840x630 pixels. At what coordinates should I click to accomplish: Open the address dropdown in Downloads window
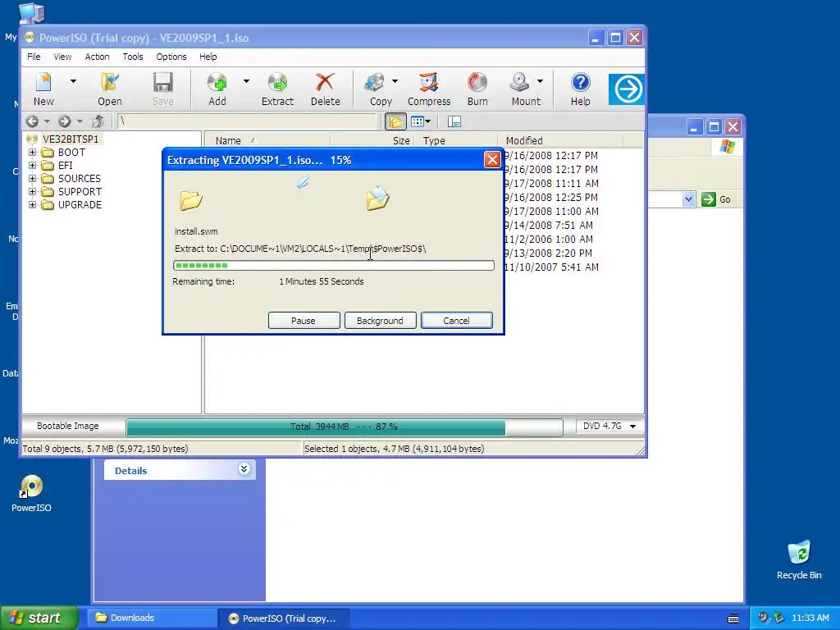coord(688,199)
